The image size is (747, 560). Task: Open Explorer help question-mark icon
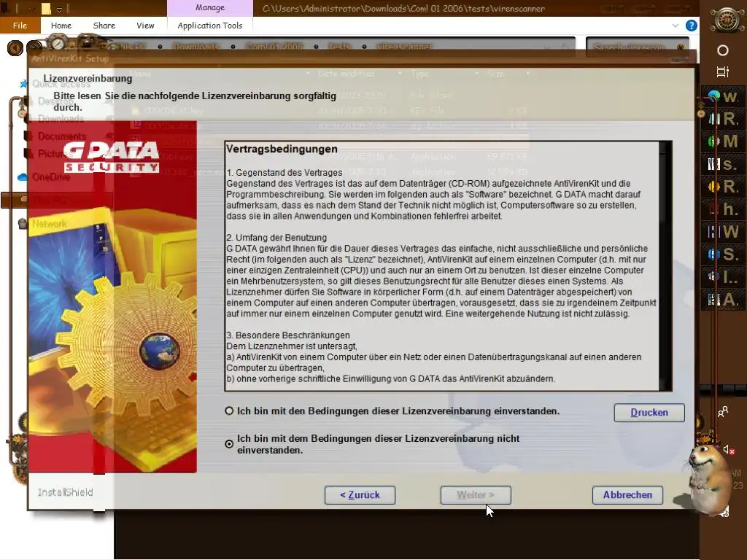pos(691,26)
